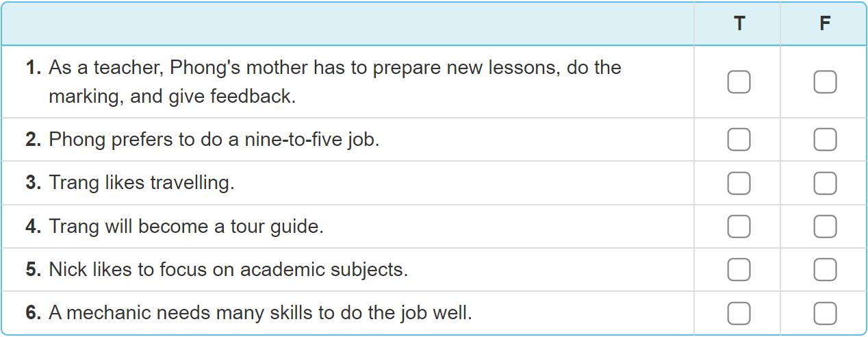Screen dimensions: 868x337
Task: Check False for 'Trang likes travelling'
Action: [825, 183]
